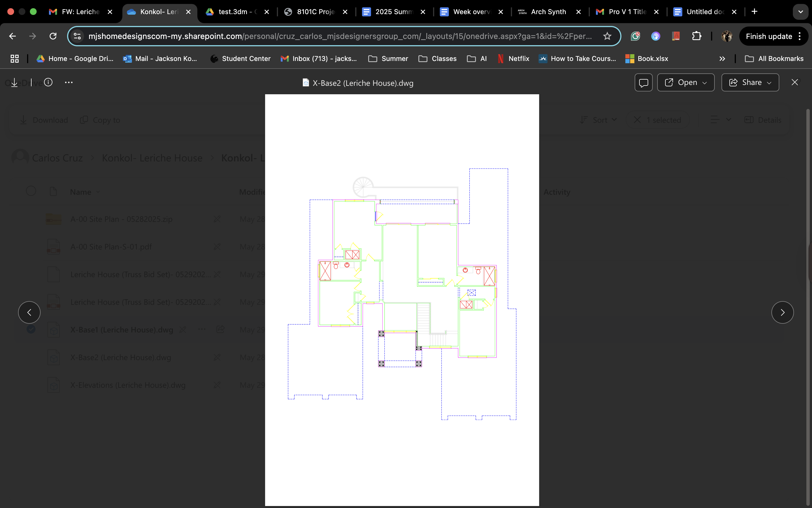The height and width of the screenshot is (508, 812).
Task: Open Konkol- Leriche House breadcrumb
Action: pyautogui.click(x=152, y=158)
